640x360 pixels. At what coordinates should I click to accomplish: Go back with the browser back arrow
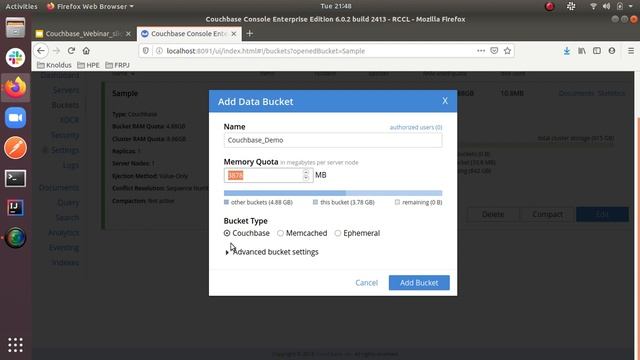pyautogui.click(x=41, y=51)
